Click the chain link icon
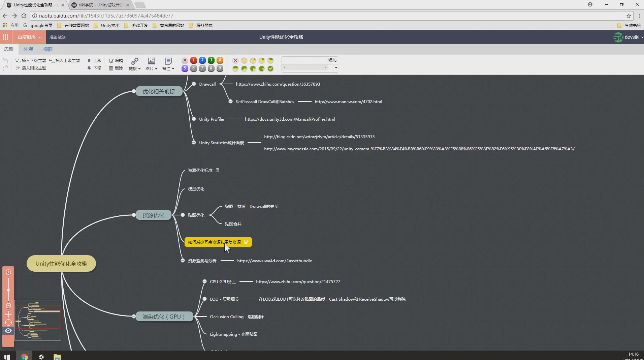 pyautogui.click(x=134, y=61)
